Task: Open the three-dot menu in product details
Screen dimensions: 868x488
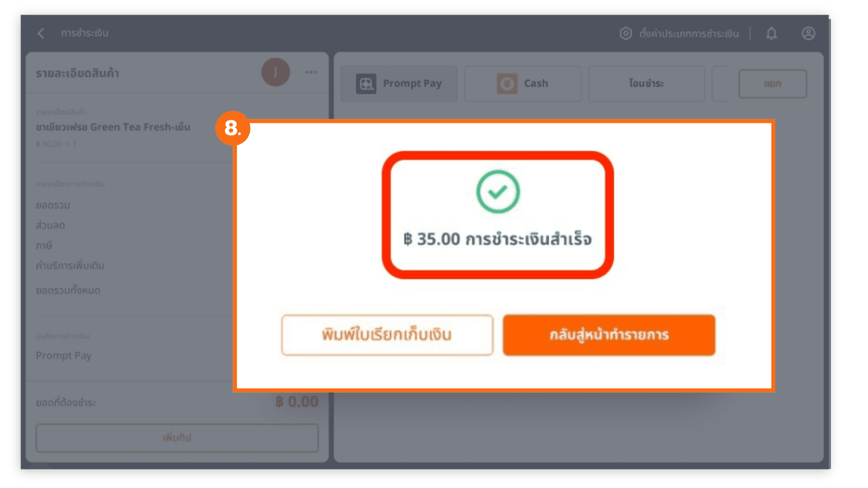Action: coord(311,72)
